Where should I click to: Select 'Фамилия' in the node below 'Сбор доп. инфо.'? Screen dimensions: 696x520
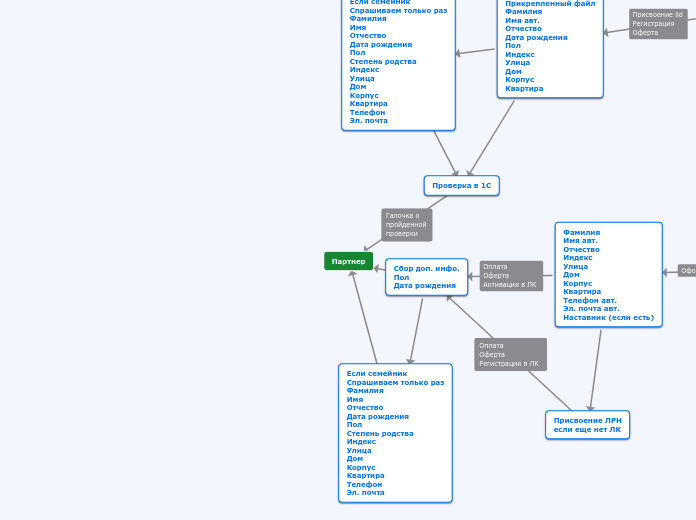pyautogui.click(x=365, y=390)
